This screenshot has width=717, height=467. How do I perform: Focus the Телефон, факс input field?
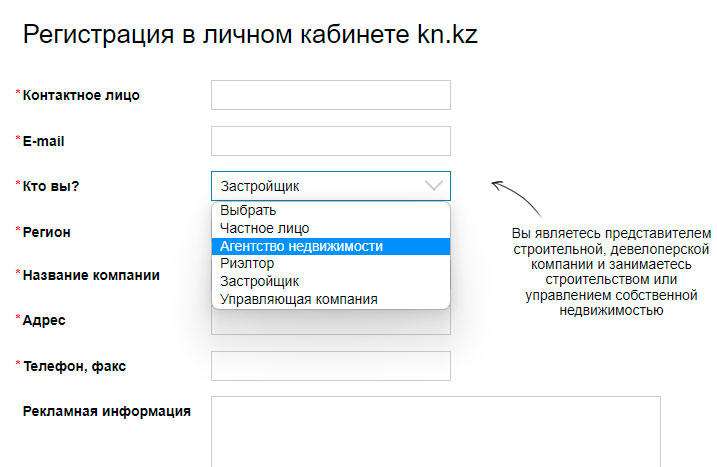[x=330, y=366]
